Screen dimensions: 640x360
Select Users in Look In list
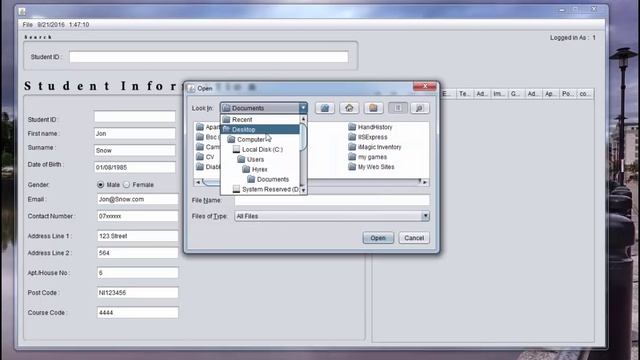click(260, 159)
